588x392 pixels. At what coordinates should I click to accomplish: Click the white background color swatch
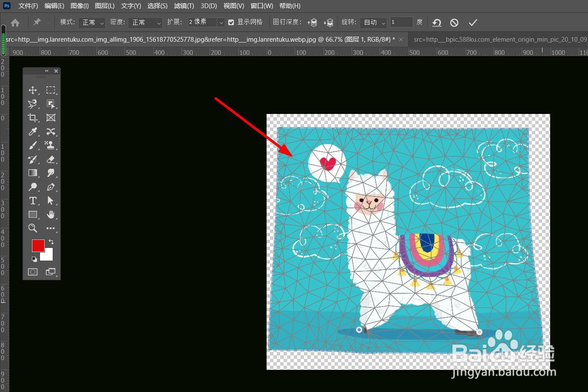48,256
